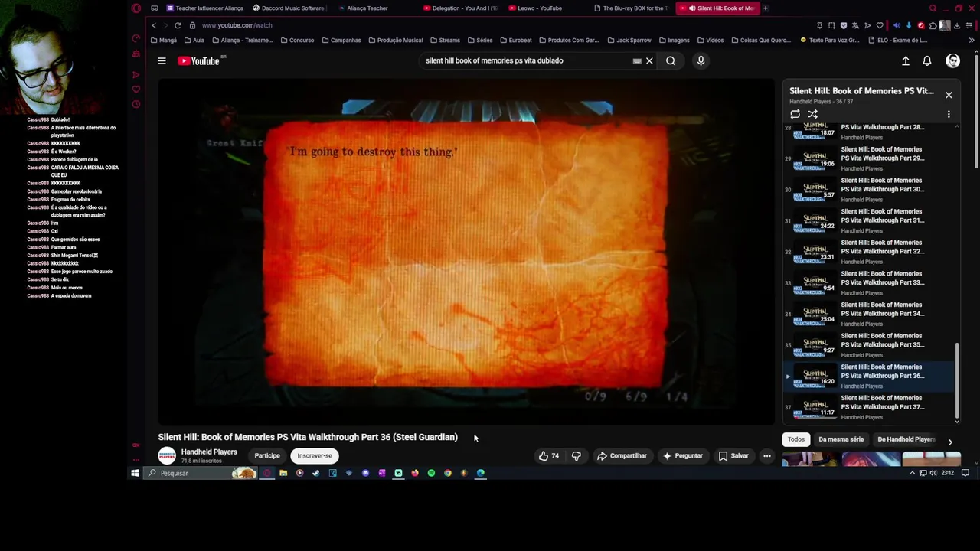
Task: Switch to The Blu-ray BOX tab
Action: click(630, 8)
